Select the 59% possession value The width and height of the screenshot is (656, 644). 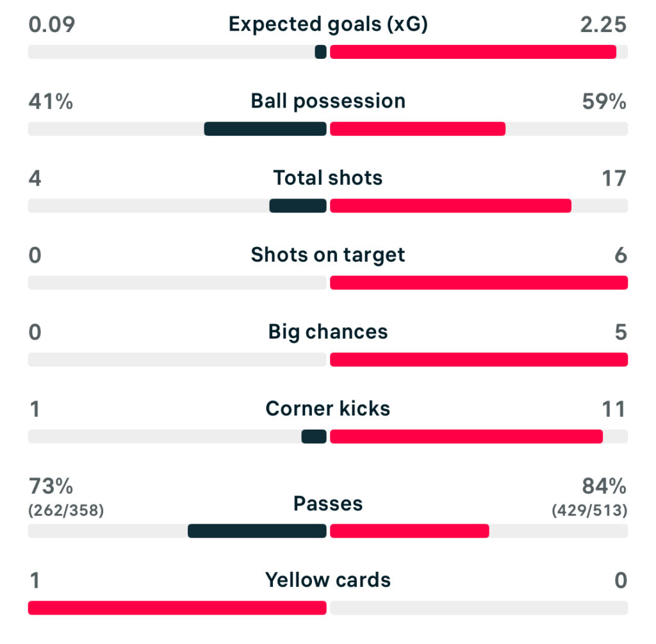coord(604,101)
